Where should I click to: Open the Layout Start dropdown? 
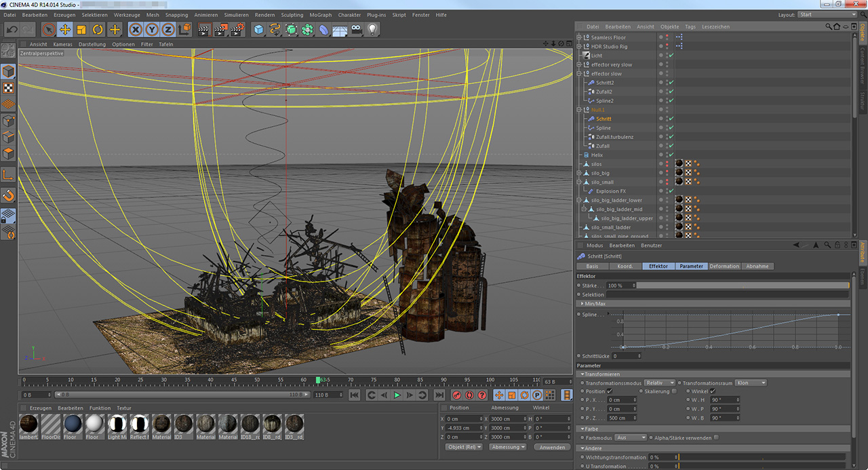pyautogui.click(x=827, y=14)
